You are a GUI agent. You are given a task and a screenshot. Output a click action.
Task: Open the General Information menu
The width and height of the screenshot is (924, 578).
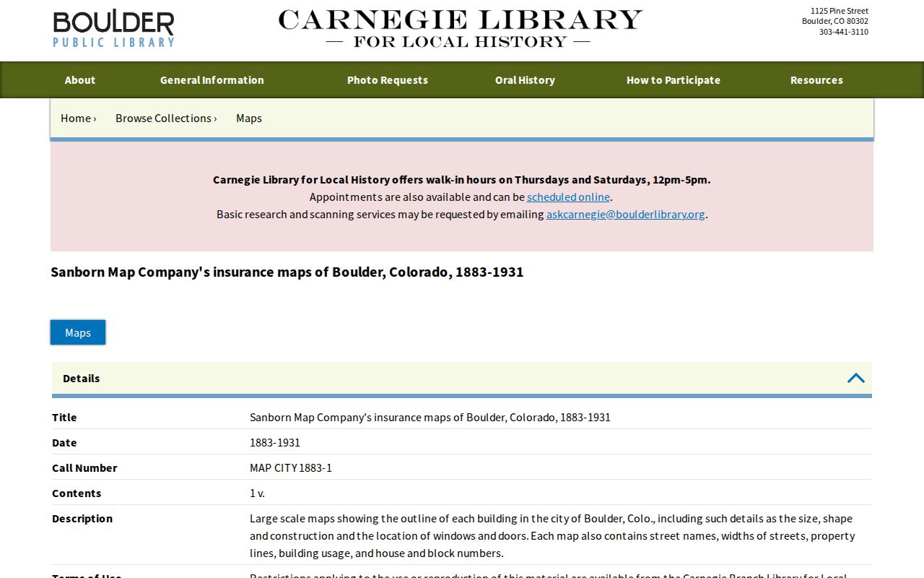click(x=212, y=80)
